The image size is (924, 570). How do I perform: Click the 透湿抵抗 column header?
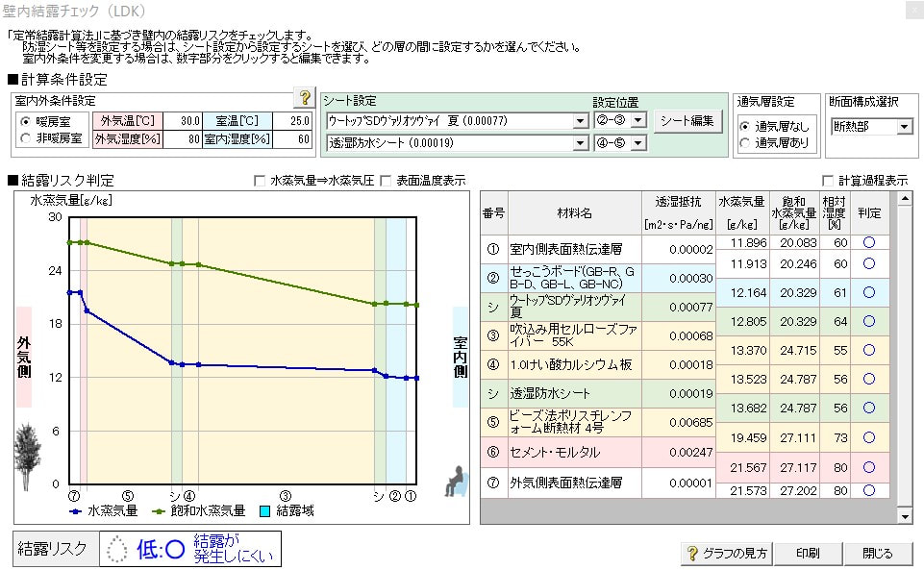(678, 213)
